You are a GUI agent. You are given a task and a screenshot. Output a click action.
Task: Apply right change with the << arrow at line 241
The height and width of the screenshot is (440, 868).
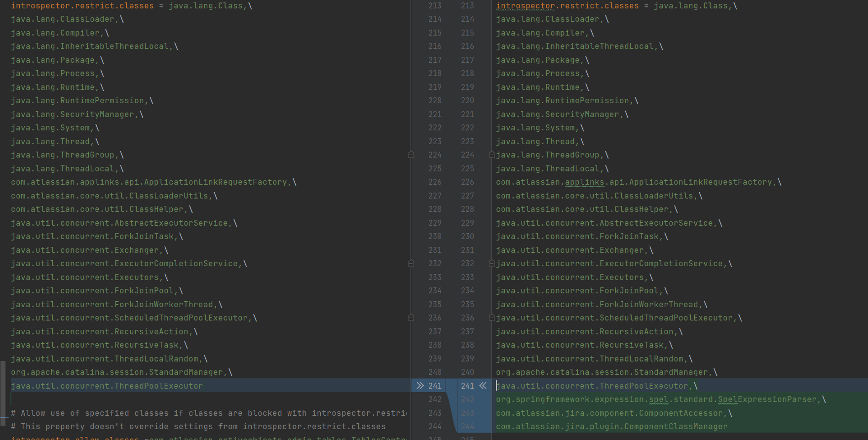pyautogui.click(x=483, y=386)
